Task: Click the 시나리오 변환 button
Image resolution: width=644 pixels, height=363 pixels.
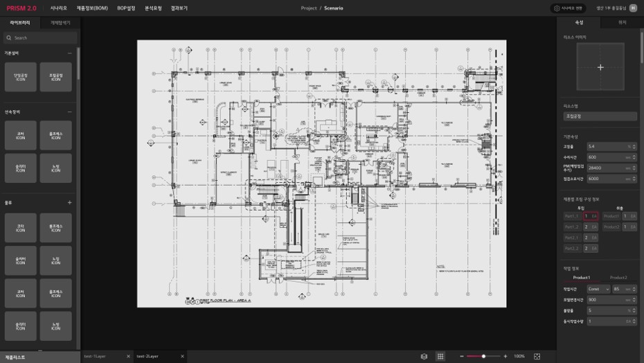Action: click(x=569, y=8)
